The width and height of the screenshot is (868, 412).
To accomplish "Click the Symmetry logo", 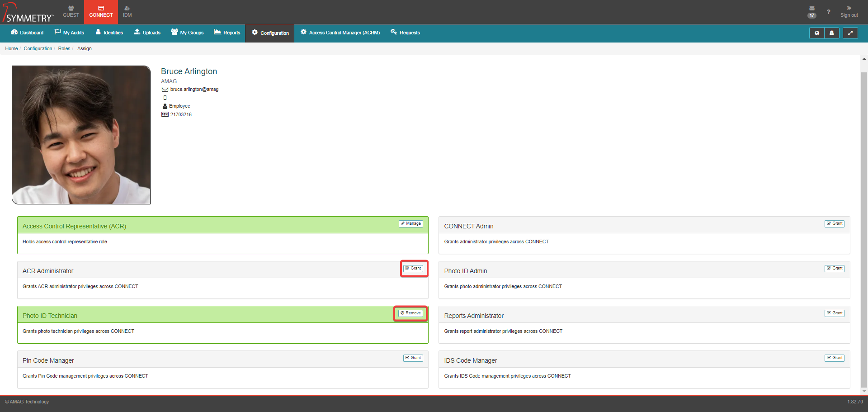I will pos(28,12).
